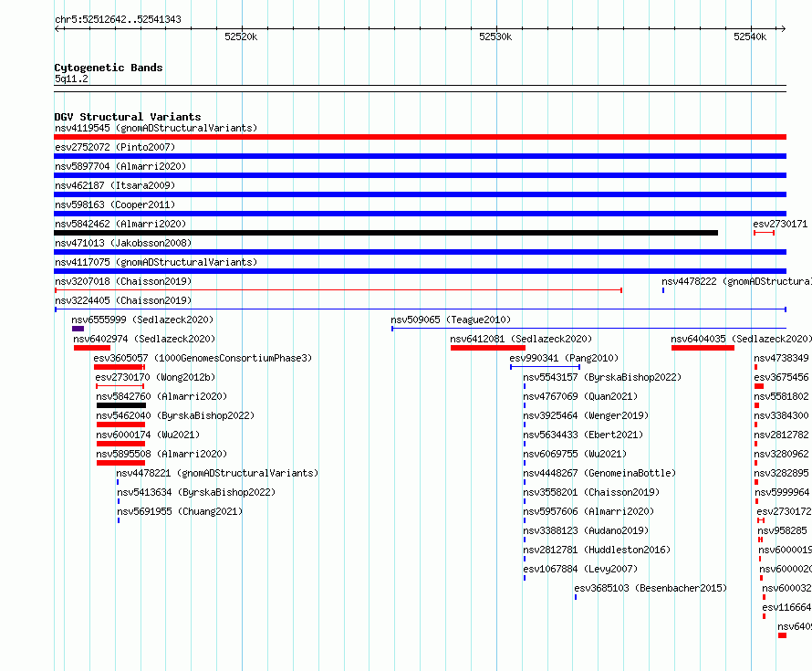This screenshot has height=671, width=812.
Task: Select the nsv958285 variant label
Action: pyautogui.click(x=782, y=530)
